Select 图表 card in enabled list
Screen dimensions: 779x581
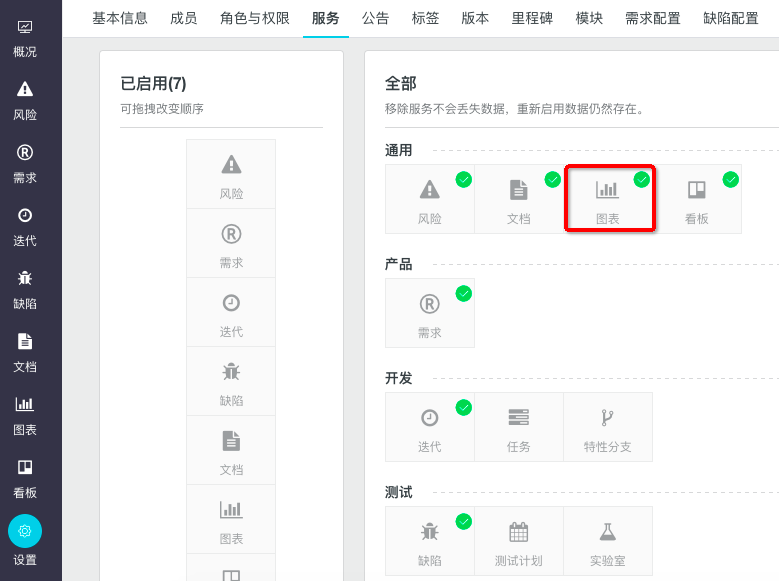231,519
